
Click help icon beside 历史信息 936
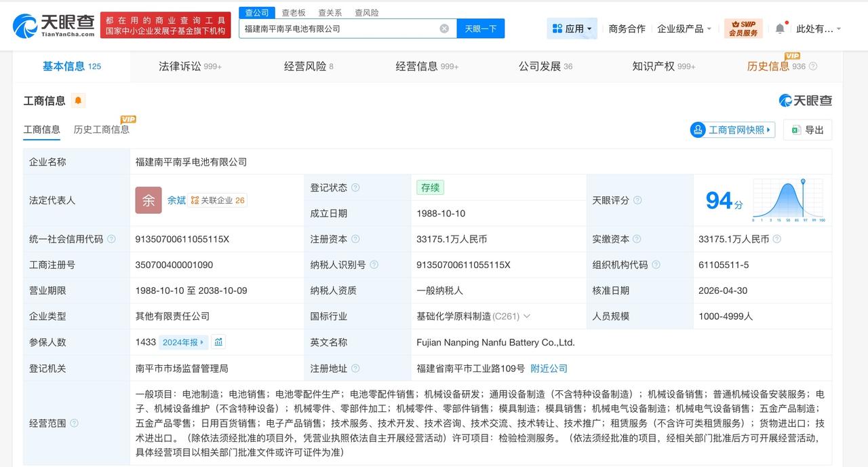[813, 67]
